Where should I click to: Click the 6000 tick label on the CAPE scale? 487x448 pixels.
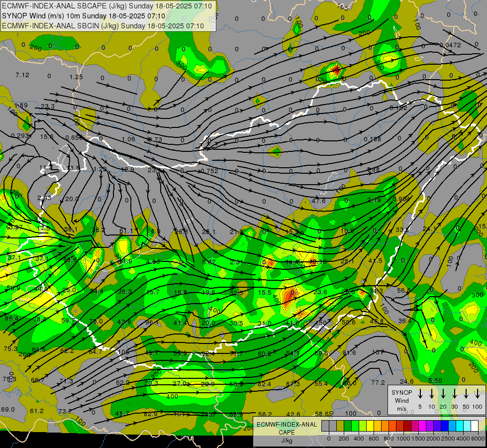tap(479, 439)
